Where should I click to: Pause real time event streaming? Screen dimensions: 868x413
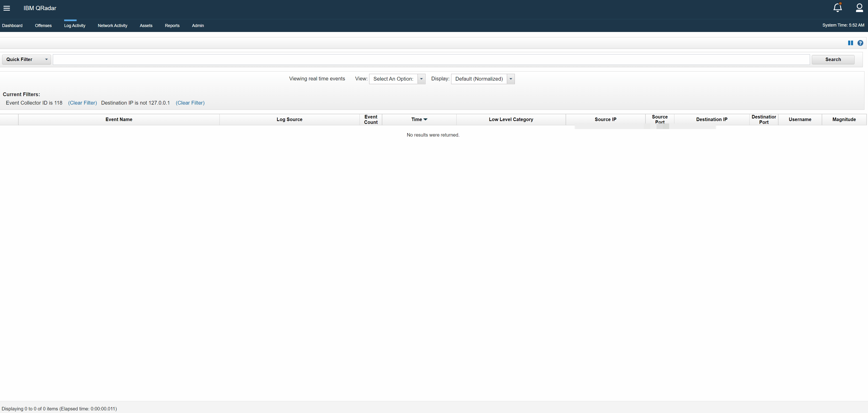850,43
